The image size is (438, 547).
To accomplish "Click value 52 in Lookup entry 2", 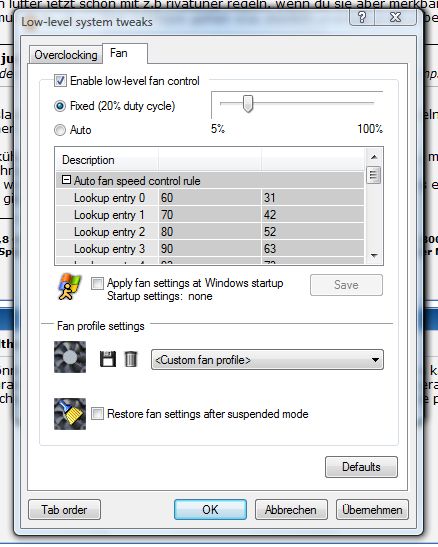I will [x=270, y=232].
